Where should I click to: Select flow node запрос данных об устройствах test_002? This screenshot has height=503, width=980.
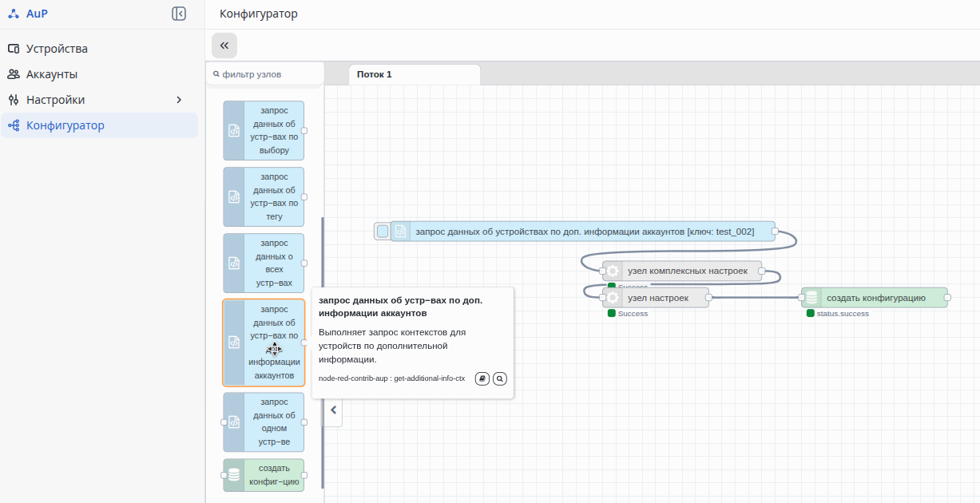coord(583,232)
